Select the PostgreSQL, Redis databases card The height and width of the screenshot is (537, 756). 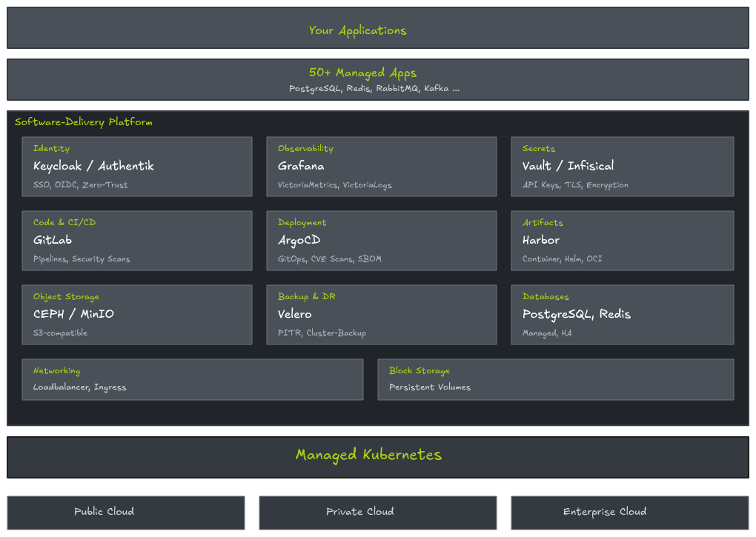pos(622,315)
